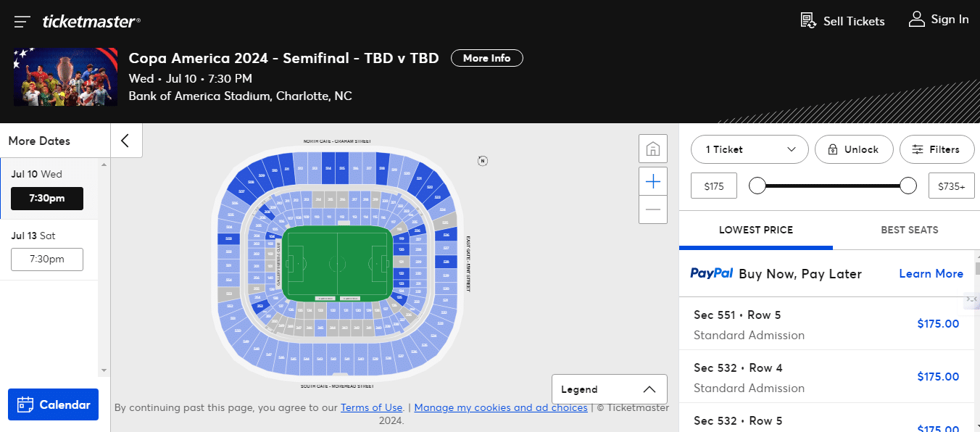Expand the seat map Legend
This screenshot has height=432, width=980.
click(x=609, y=389)
